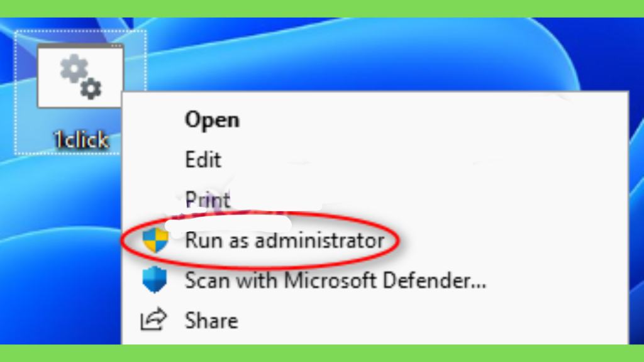Image resolution: width=644 pixels, height=362 pixels.
Task: Click the Share arrow icon
Action: point(153,319)
